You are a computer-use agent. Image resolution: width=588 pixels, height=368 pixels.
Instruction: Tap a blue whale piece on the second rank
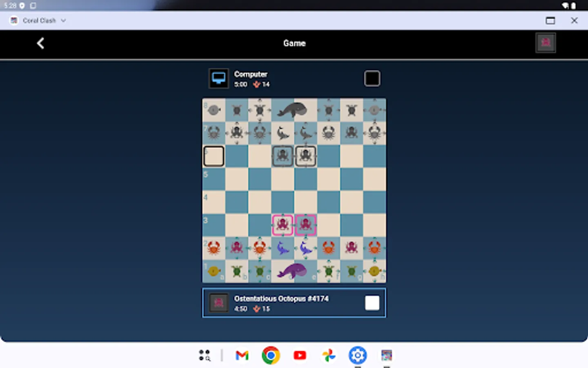pyautogui.click(x=283, y=247)
